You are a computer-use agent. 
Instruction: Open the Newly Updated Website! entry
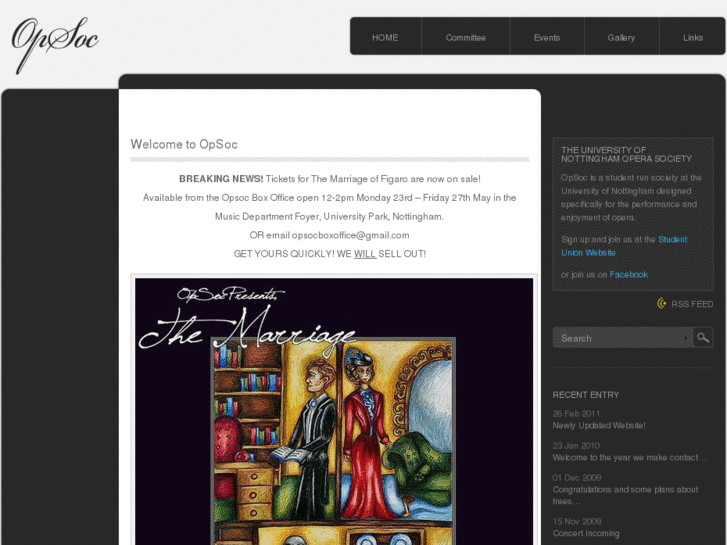click(599, 425)
